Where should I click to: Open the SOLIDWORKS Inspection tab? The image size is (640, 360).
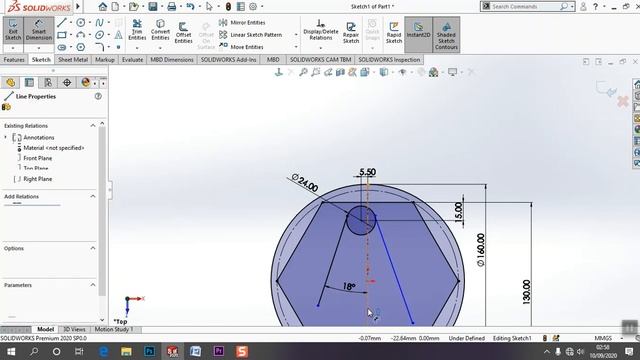389,60
